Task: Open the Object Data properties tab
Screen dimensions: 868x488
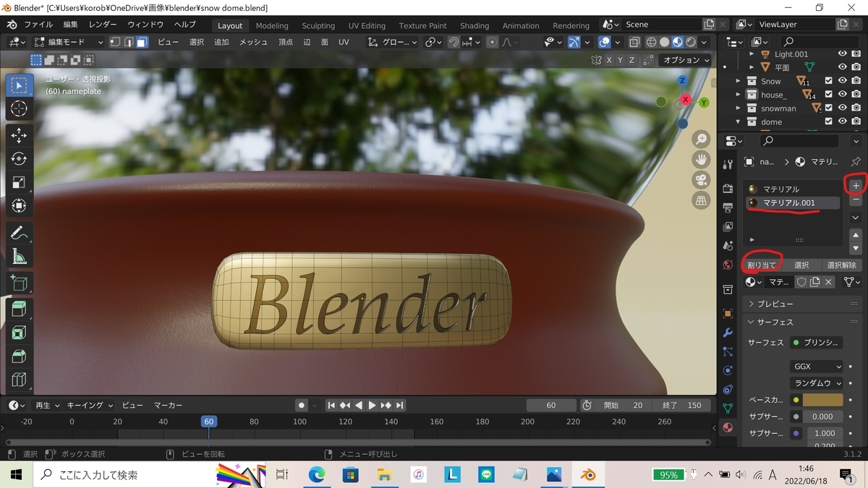Action: coord(728,408)
